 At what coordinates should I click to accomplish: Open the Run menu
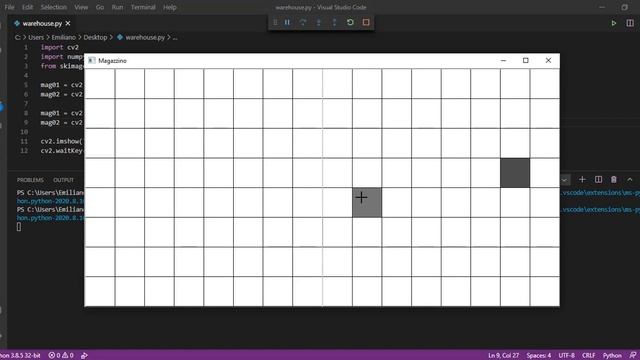point(117,7)
